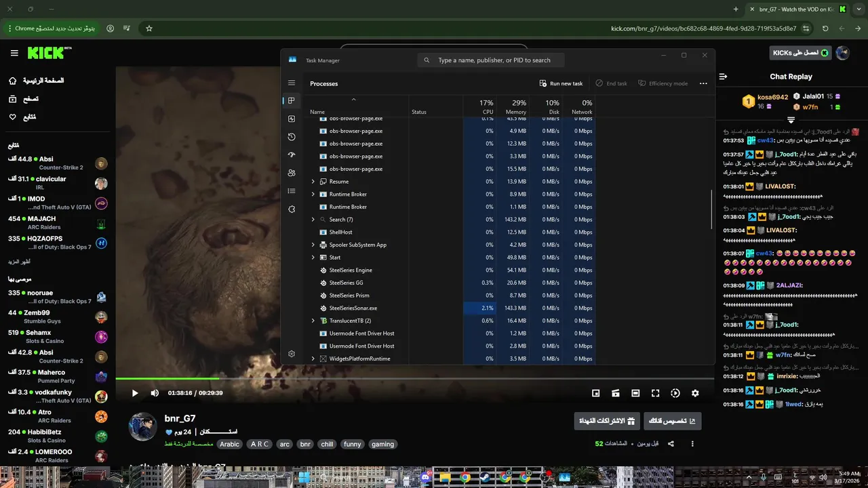Click Task Manager processes list scrollbar
The width and height of the screenshot is (868, 488).
coord(711,210)
